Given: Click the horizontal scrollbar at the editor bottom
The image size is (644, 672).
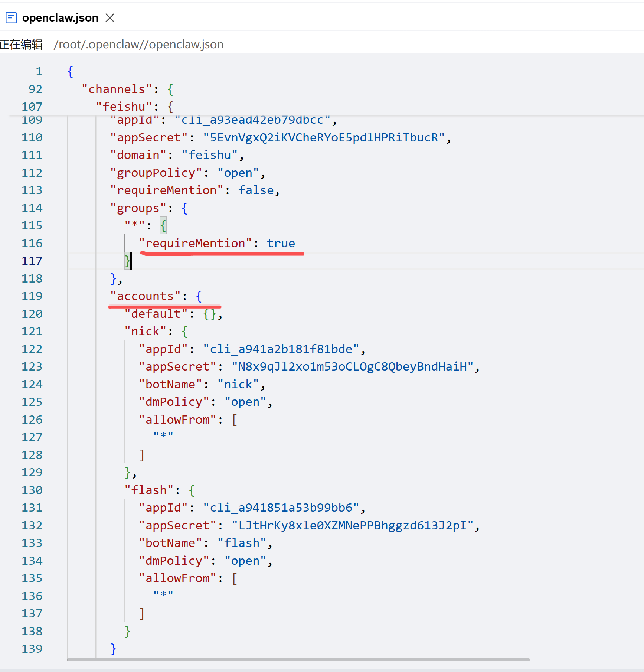Looking at the screenshot, I should point(298,660).
